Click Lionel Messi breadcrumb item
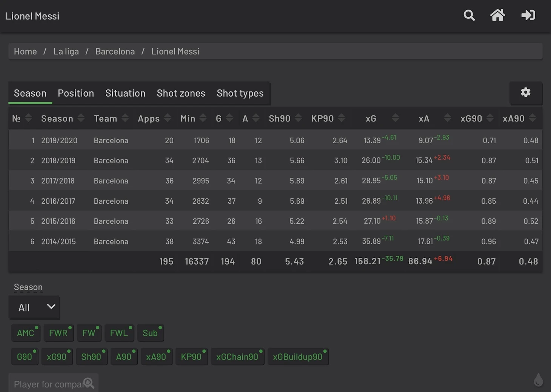The height and width of the screenshot is (392, 551). [x=175, y=51]
